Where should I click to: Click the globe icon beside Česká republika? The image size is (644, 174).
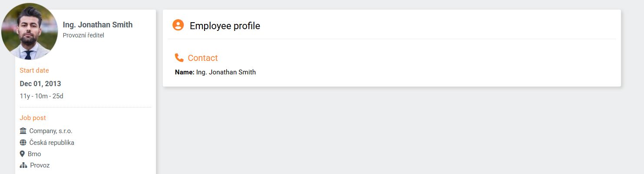coord(23,143)
